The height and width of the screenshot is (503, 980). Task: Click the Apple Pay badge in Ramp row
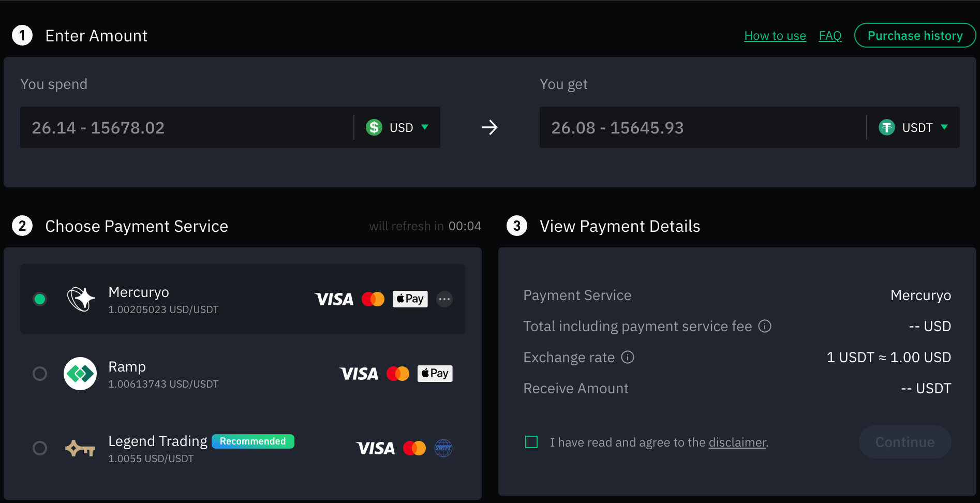coord(435,374)
